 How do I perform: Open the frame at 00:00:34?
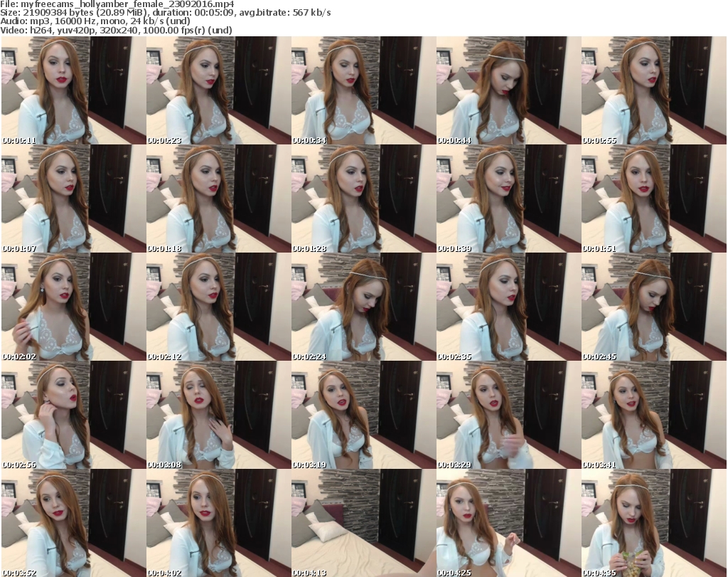click(x=363, y=90)
